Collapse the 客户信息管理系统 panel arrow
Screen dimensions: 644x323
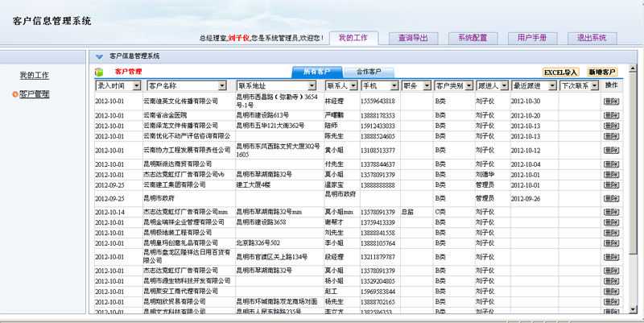[x=99, y=56]
